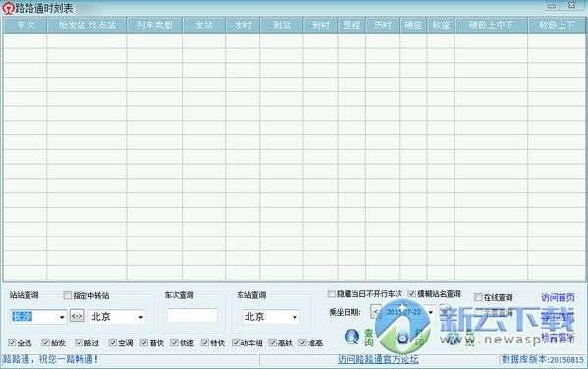Viewport: 588px width, 369px height.
Task: Check 隐藏当日不开行车次 option
Action: [331, 293]
